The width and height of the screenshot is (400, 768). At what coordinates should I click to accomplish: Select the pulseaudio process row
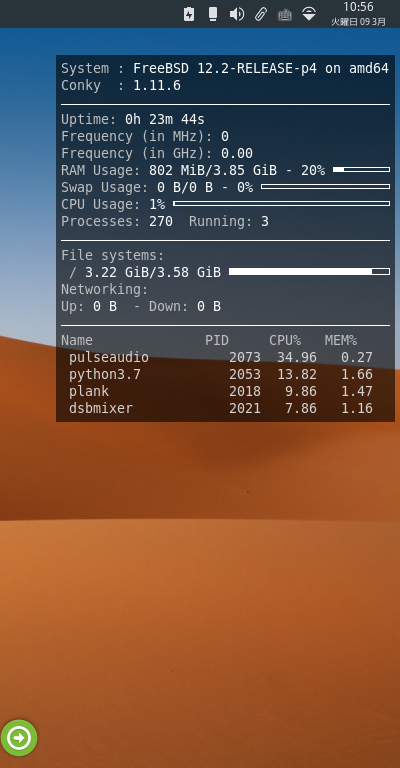coord(221,358)
